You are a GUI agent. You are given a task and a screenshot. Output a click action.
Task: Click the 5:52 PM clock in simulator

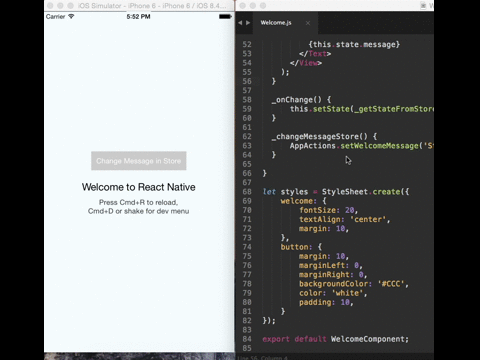click(x=138, y=16)
